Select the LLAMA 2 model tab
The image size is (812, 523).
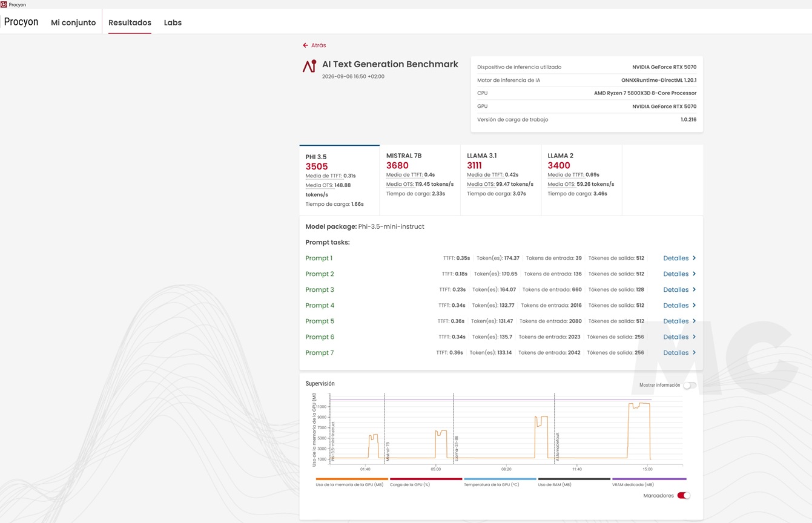coord(581,180)
